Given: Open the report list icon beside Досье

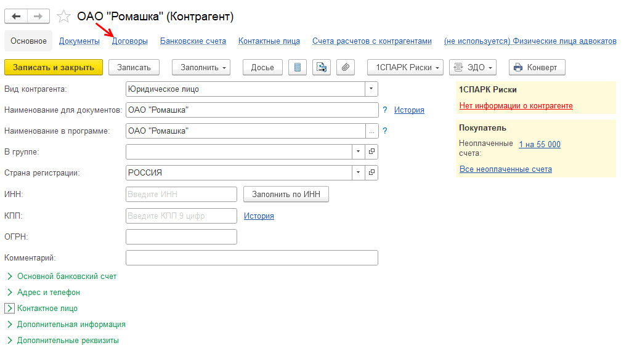Looking at the screenshot, I should (x=298, y=67).
